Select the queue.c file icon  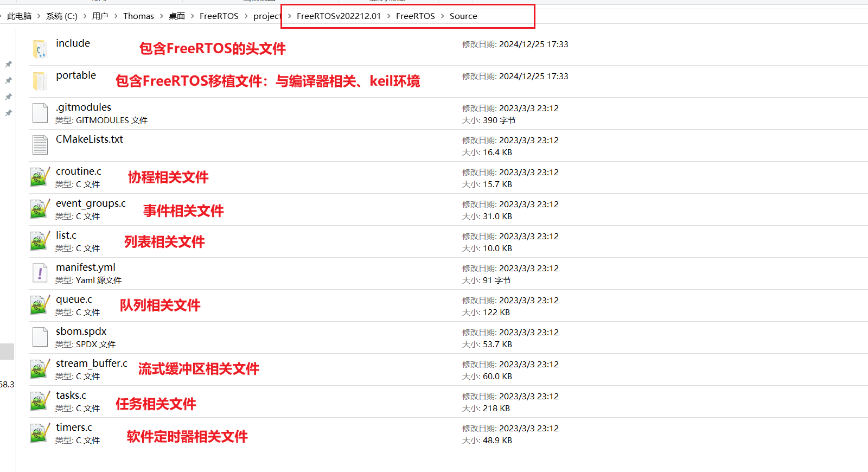click(x=40, y=305)
